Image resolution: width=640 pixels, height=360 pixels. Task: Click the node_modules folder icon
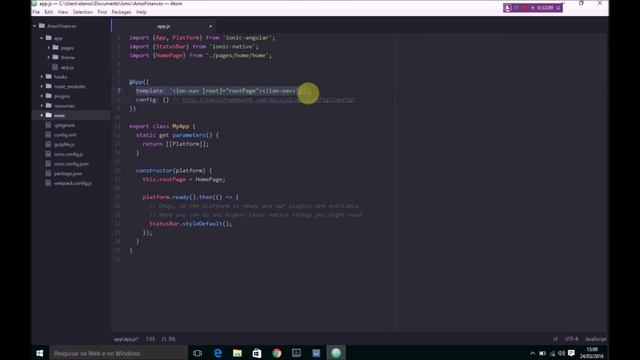(49, 87)
